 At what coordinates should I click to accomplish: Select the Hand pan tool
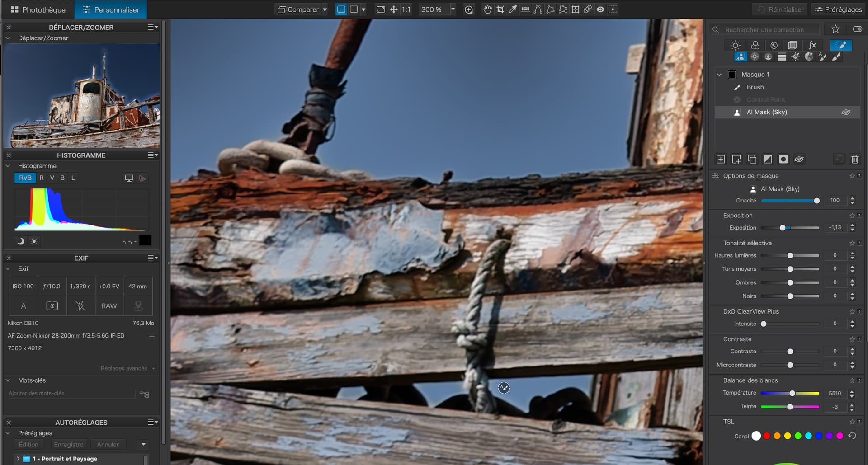[x=487, y=9]
